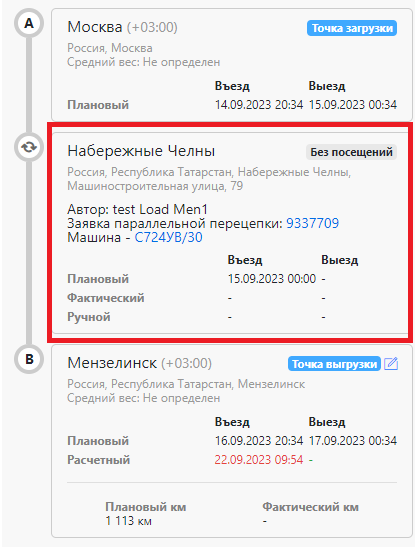This screenshot has height=547, width=415.
Task: Open re-coupling request 9337709
Action: click(x=312, y=223)
